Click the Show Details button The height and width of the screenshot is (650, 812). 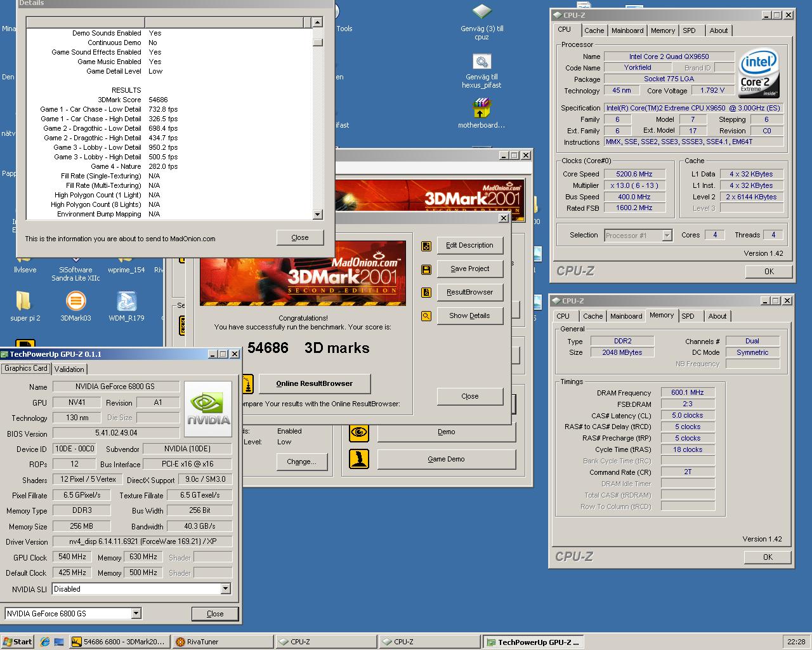coord(469,315)
